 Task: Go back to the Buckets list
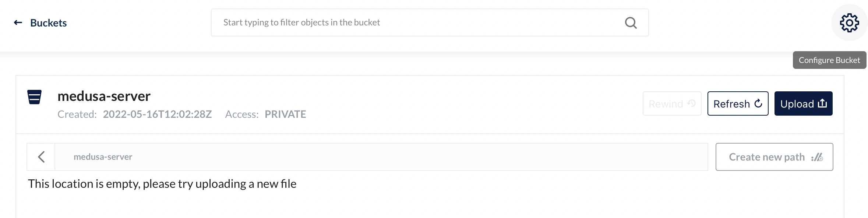(x=48, y=22)
